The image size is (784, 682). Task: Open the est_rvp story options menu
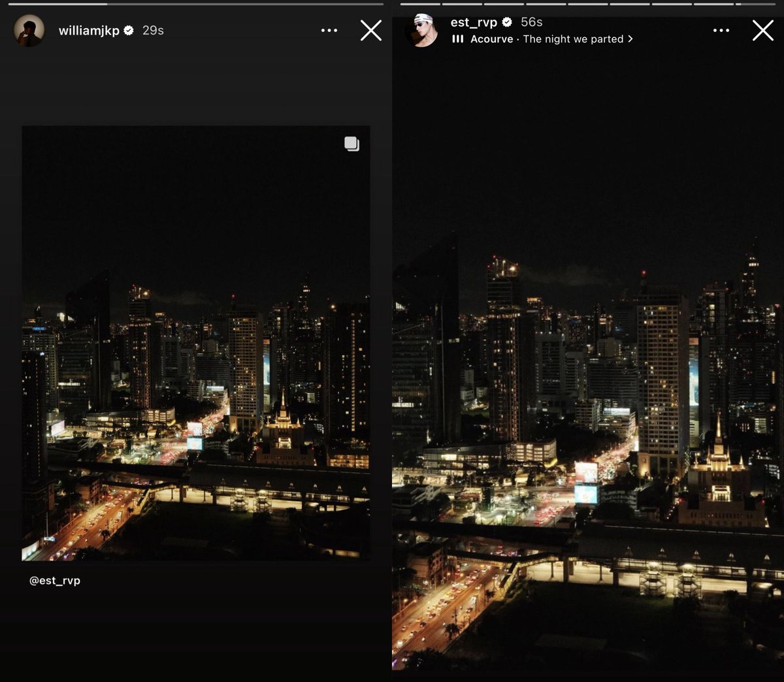[x=721, y=31]
